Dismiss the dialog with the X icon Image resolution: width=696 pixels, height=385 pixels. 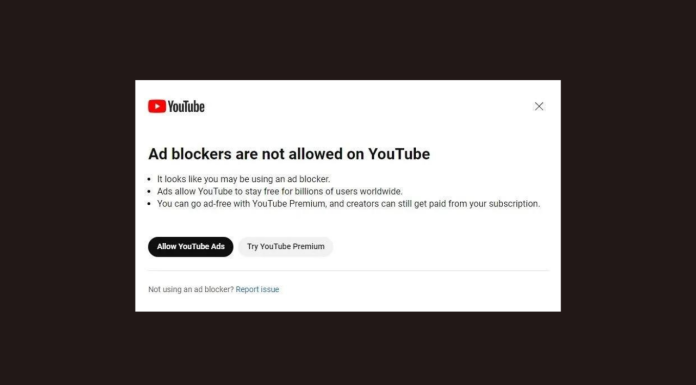(x=539, y=106)
